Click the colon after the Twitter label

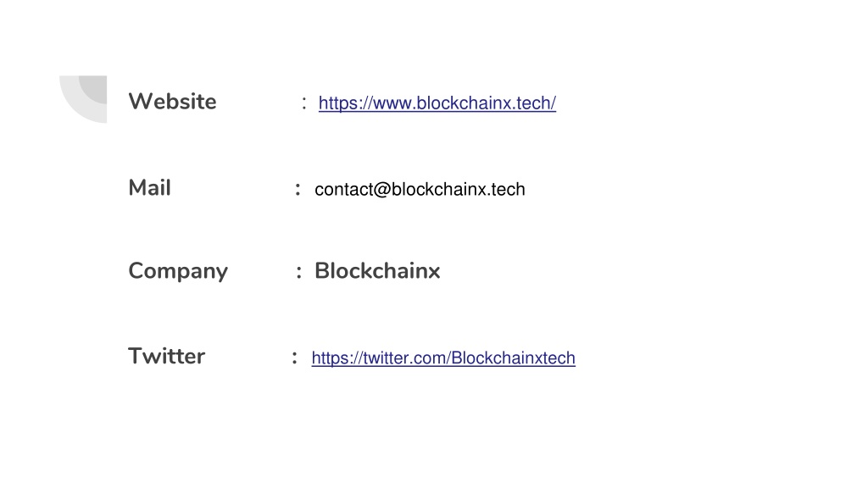[294, 358]
